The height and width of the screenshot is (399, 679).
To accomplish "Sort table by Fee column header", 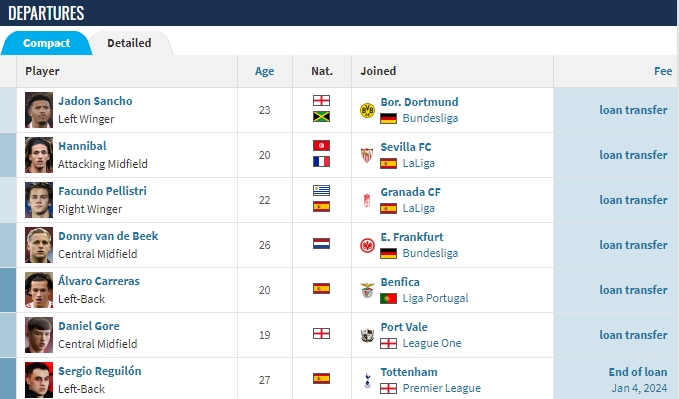I will tap(663, 71).
